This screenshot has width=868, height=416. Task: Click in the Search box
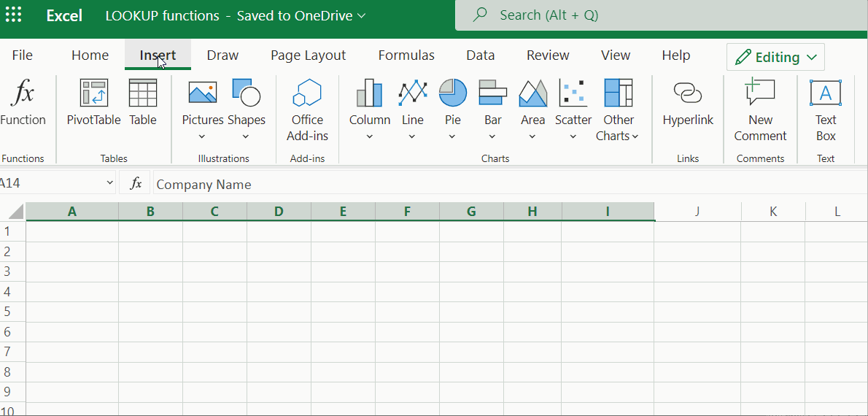click(x=662, y=15)
